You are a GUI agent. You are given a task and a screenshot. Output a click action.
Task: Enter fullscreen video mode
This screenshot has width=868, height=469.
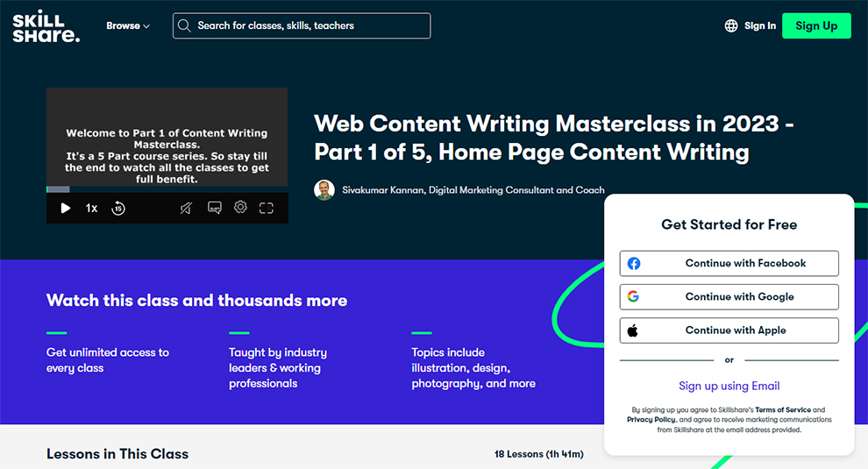click(267, 208)
